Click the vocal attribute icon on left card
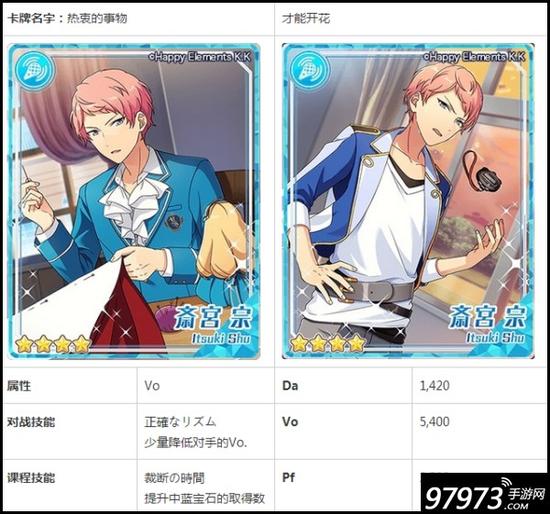The width and height of the screenshot is (550, 514). (x=35, y=69)
